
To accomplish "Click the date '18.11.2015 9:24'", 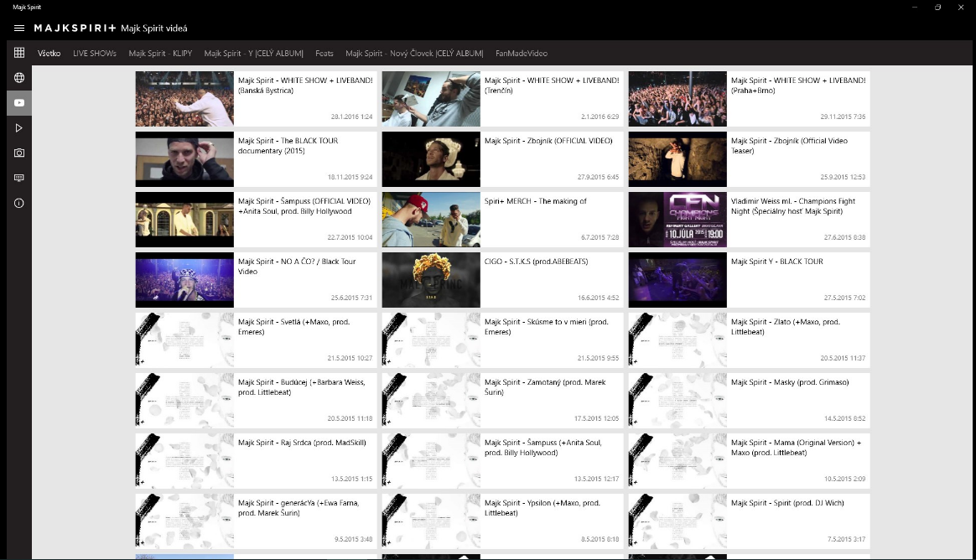I will click(x=350, y=177).
